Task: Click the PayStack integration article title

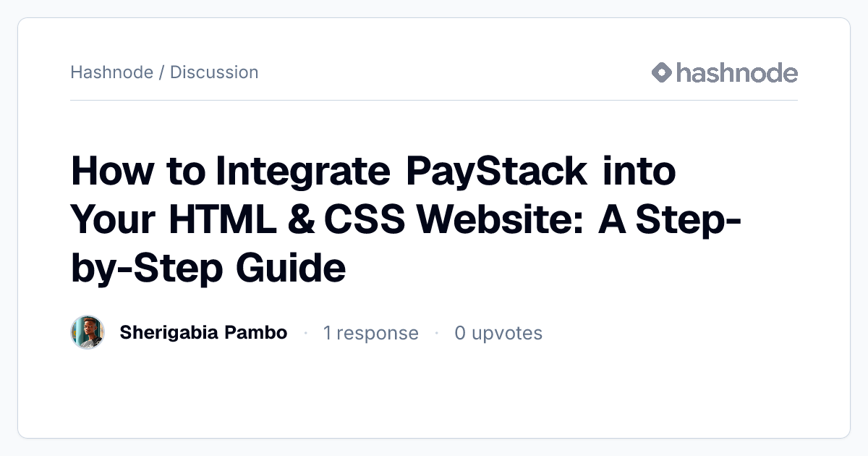Action: coord(407,220)
